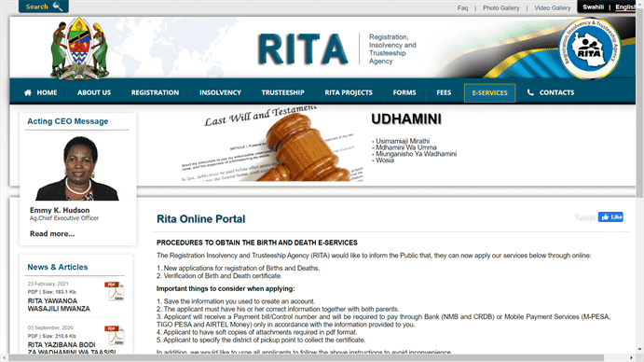The image size is (644, 362).
Task: Click the Last Will and Testament banner image
Action: coord(272,143)
